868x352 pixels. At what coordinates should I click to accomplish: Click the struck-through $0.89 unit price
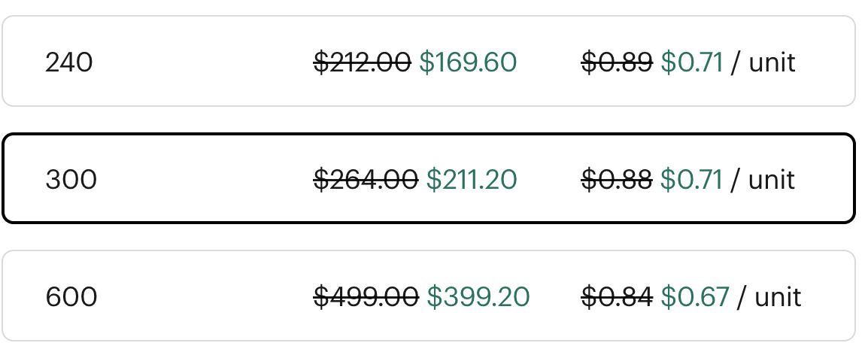(617, 62)
